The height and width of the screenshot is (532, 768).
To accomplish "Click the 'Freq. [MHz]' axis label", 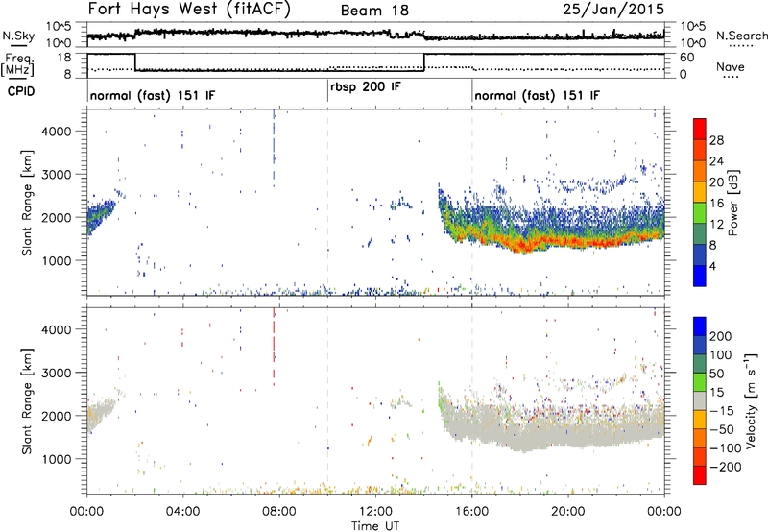I will tap(17, 65).
